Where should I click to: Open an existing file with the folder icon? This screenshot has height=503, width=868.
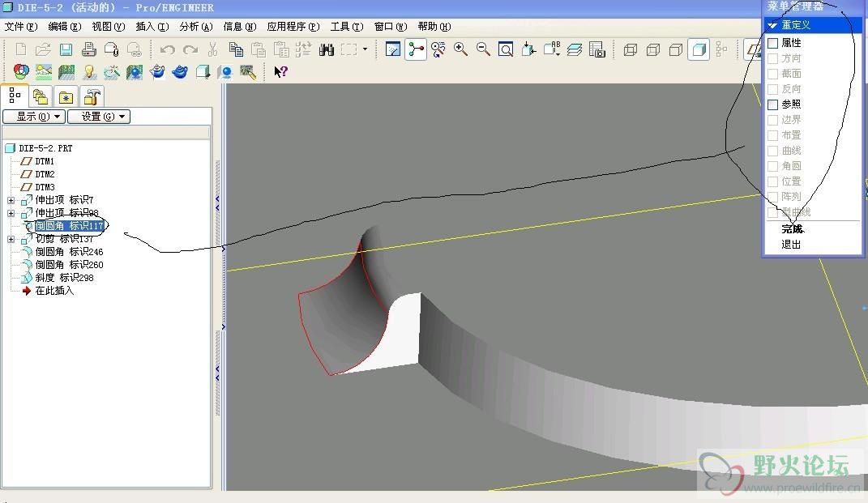click(x=43, y=49)
